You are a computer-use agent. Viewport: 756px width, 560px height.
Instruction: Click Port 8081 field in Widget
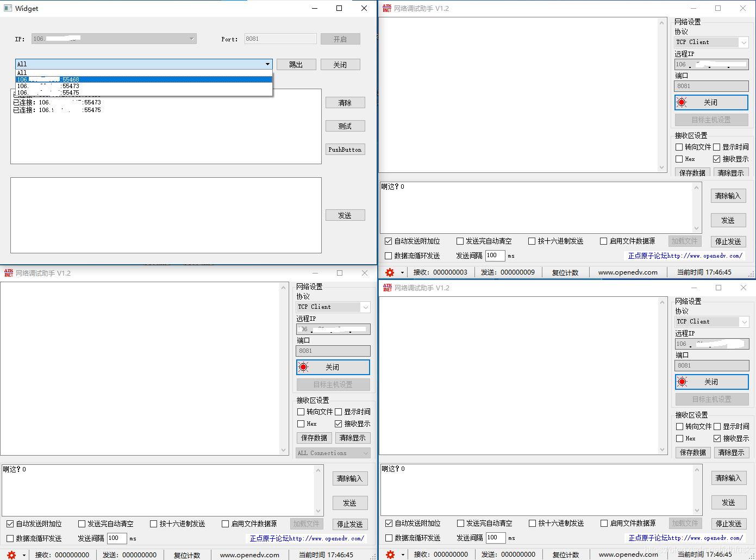coord(280,39)
